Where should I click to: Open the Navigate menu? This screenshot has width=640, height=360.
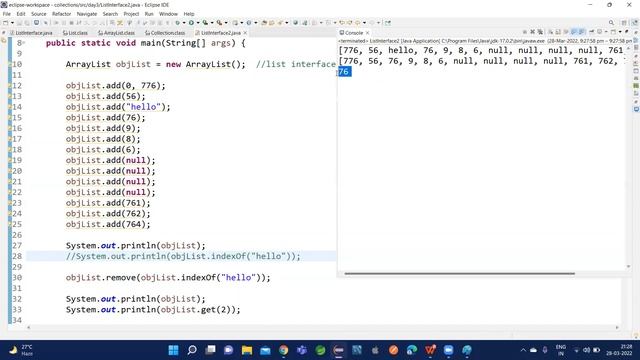click(87, 14)
